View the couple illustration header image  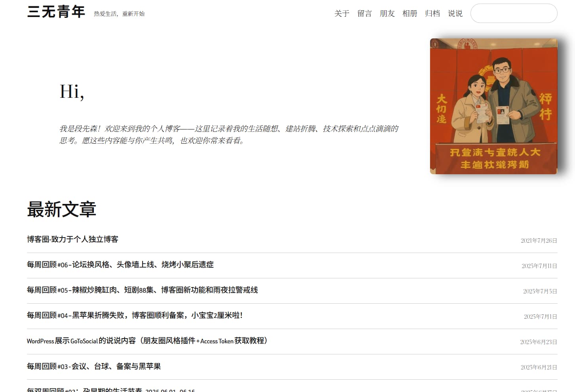(x=494, y=106)
